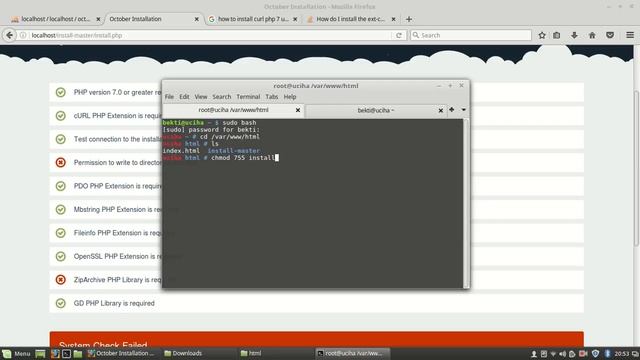Screen dimensions: 640x360
Task: Click check icon beside Mbstring PHP Extension
Action: [x=60, y=209]
